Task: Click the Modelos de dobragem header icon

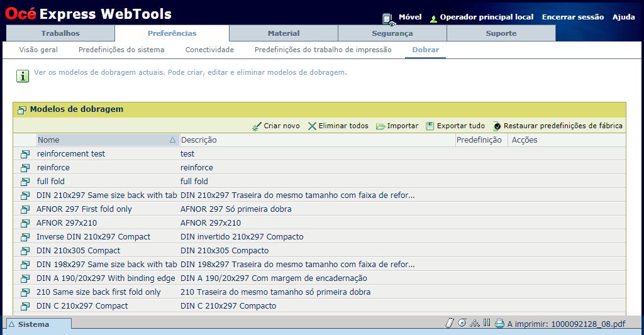Action: coord(22,110)
